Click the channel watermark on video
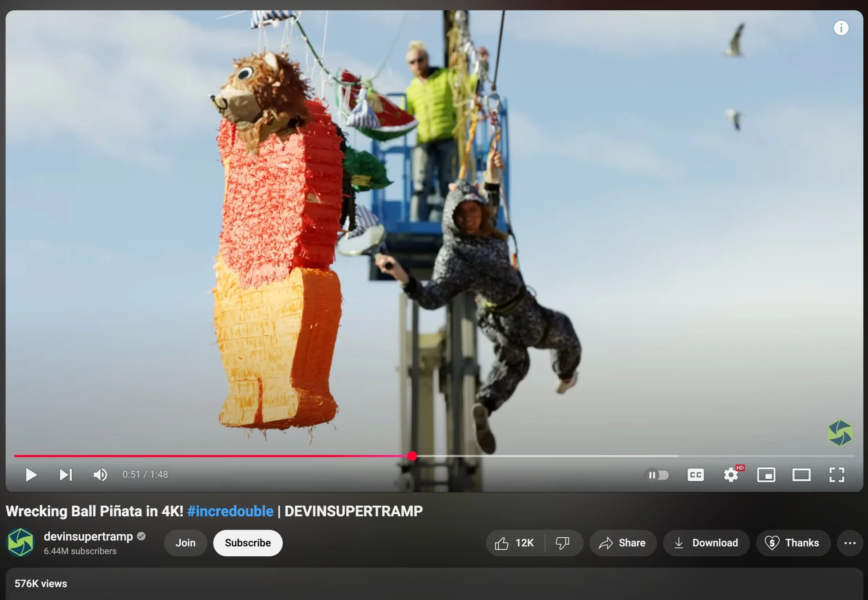The height and width of the screenshot is (600, 868). tap(840, 433)
